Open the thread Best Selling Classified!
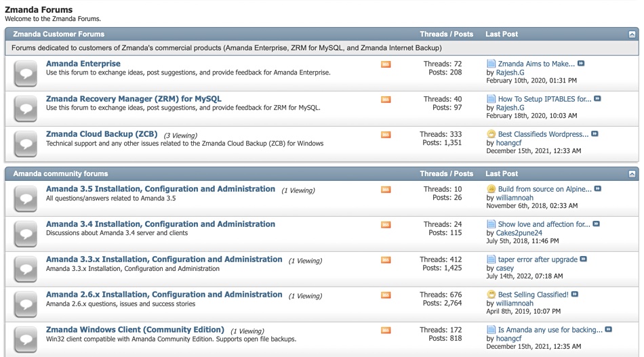This screenshot has width=644, height=357. click(533, 295)
